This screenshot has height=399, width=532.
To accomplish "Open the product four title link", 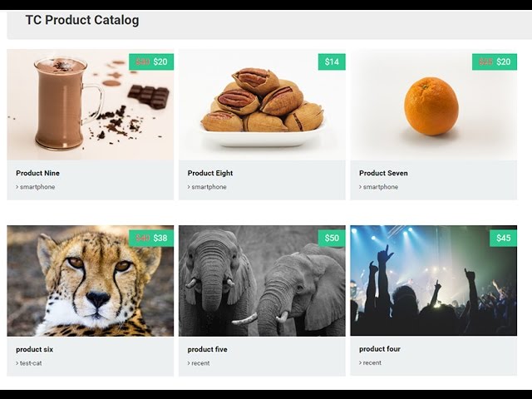I will coord(380,349).
